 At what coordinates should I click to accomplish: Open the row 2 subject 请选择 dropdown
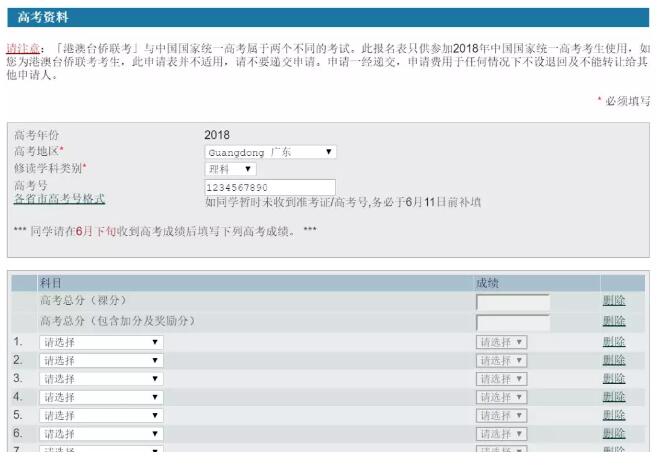(x=101, y=360)
